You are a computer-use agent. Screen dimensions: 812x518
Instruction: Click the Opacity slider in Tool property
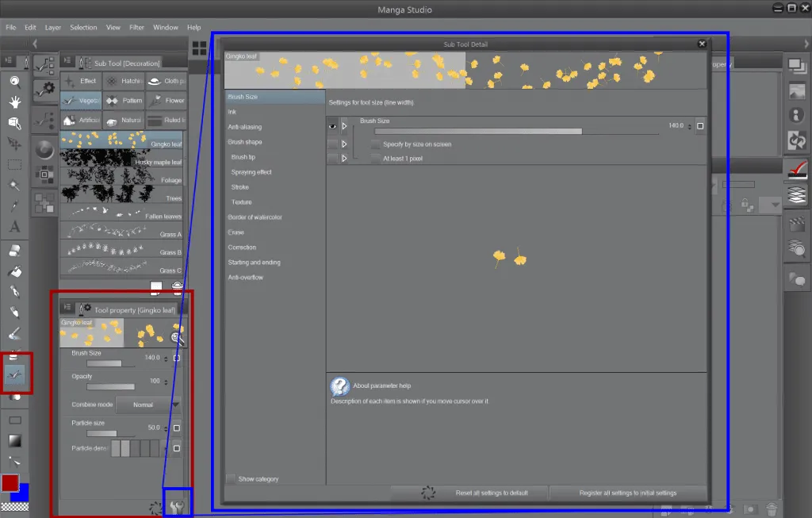pyautogui.click(x=110, y=387)
